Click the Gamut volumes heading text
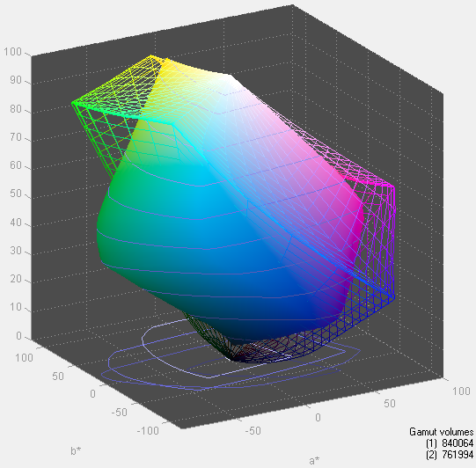 pyautogui.click(x=441, y=432)
